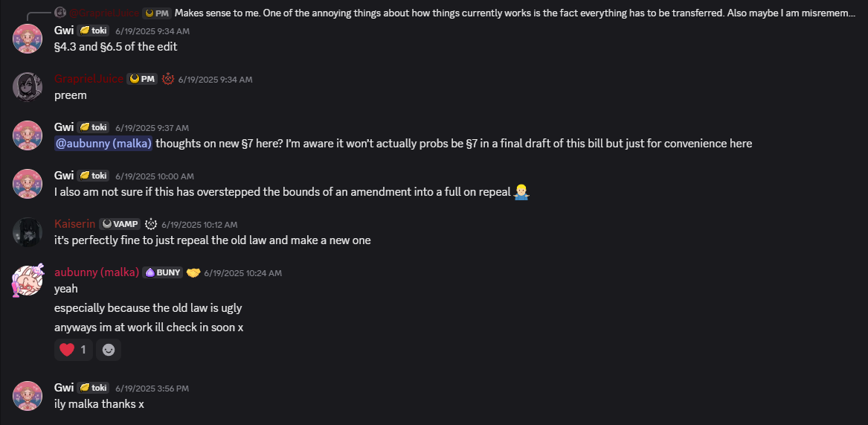Click the toki tag beside Gwi at 9:37 AM
This screenshot has width=868, height=425.
pyautogui.click(x=93, y=127)
